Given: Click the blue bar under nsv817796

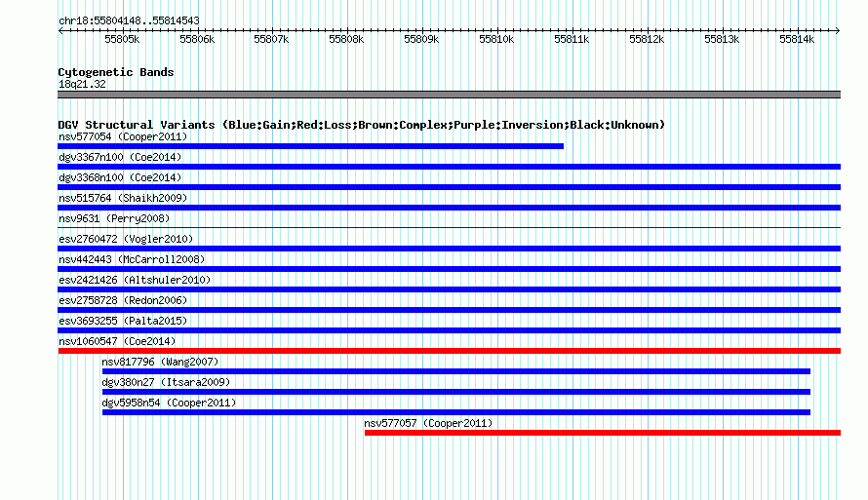Looking at the screenshot, I should [456, 371].
